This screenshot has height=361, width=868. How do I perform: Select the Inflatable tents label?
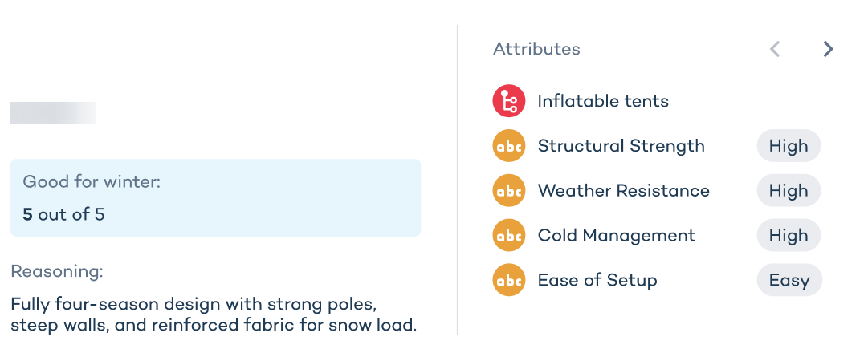tap(603, 101)
